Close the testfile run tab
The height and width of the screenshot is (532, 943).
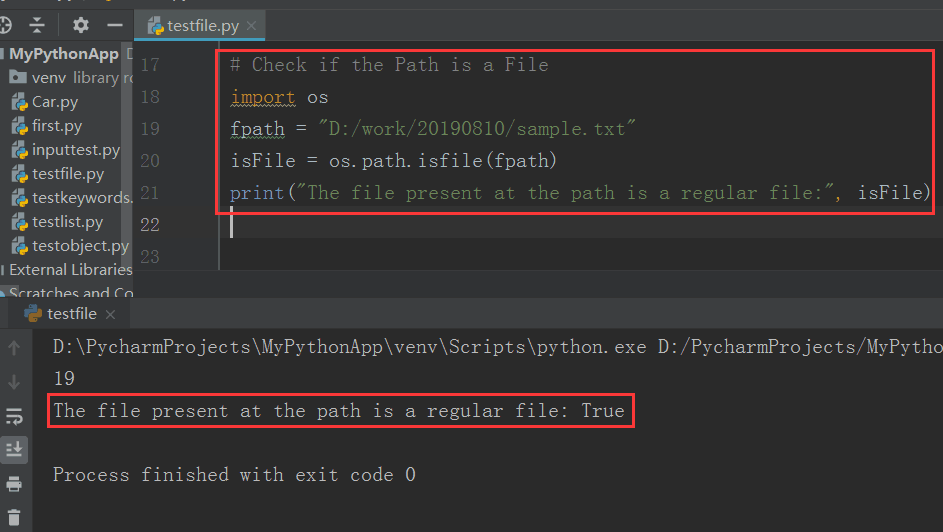point(110,314)
